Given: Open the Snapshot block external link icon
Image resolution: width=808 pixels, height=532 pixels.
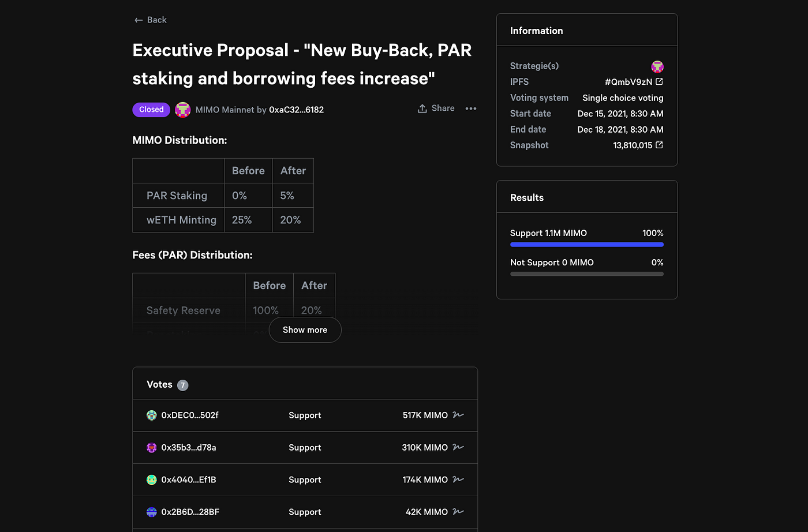Looking at the screenshot, I should pyautogui.click(x=659, y=145).
